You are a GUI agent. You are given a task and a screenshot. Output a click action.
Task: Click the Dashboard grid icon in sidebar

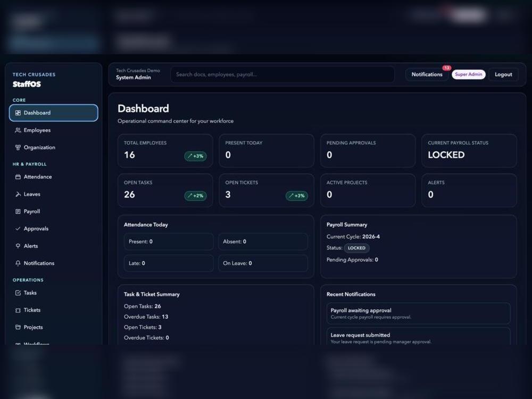click(18, 113)
